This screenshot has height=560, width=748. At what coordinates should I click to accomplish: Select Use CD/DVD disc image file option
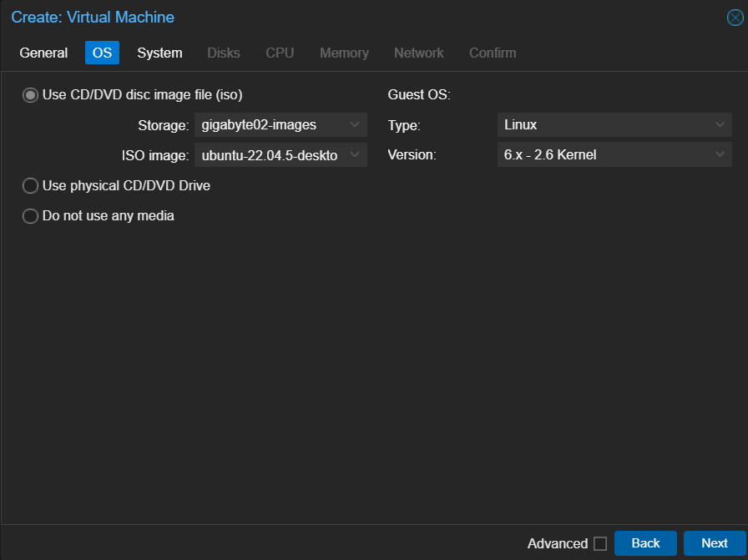[31, 95]
